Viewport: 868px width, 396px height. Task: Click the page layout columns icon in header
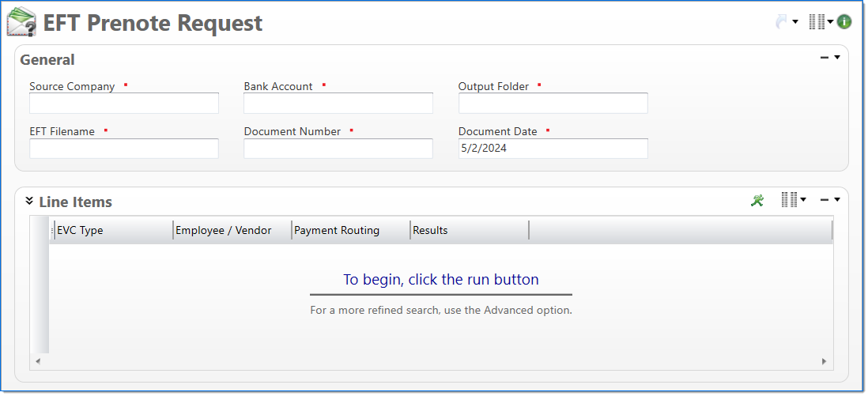tap(817, 22)
